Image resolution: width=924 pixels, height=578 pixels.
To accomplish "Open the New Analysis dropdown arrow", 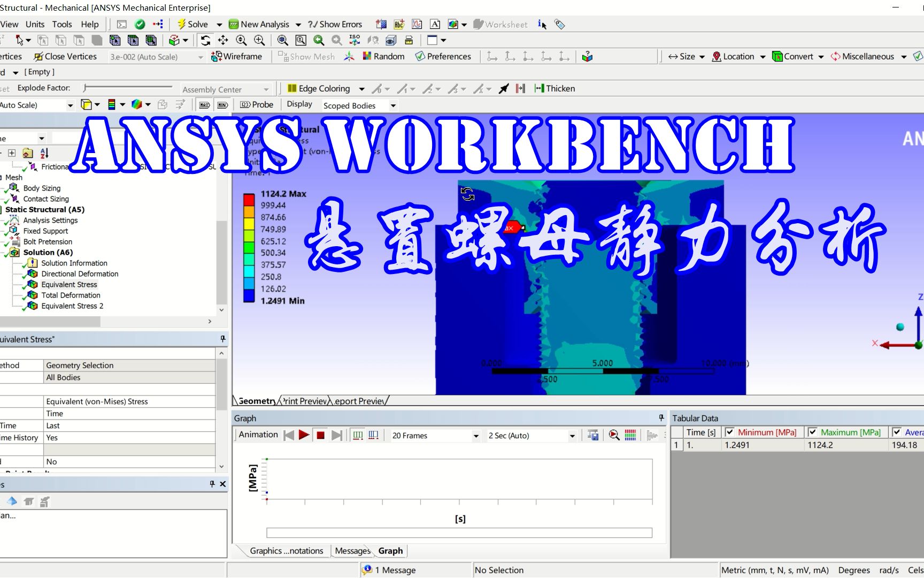I will (298, 25).
